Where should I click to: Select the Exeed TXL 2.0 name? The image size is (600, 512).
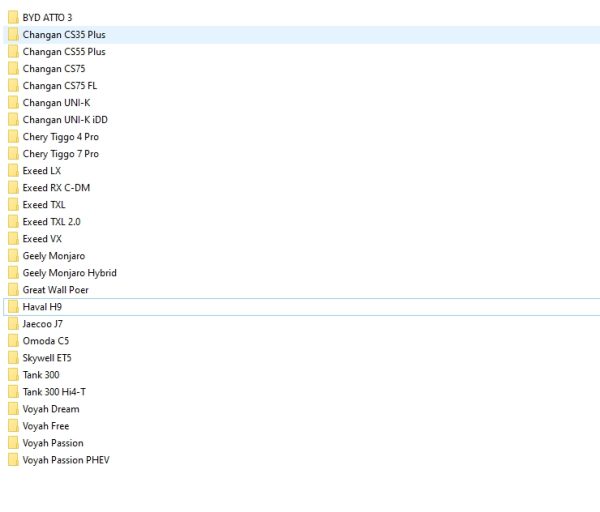52,222
